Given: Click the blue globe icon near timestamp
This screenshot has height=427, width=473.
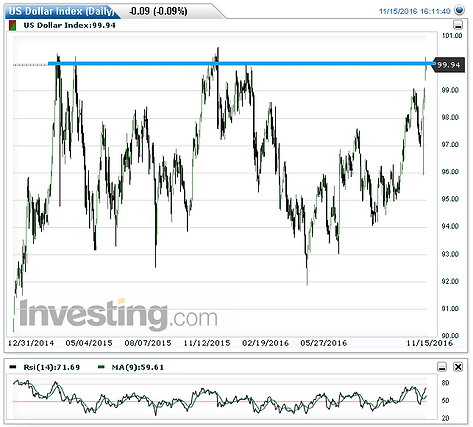Looking at the screenshot, I should (x=460, y=10).
